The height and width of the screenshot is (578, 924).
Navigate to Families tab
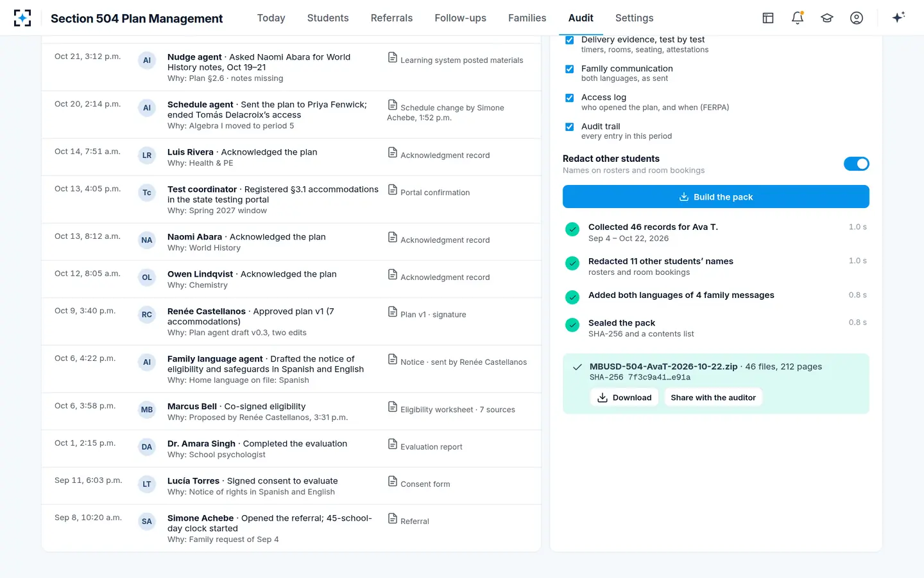pyautogui.click(x=527, y=18)
